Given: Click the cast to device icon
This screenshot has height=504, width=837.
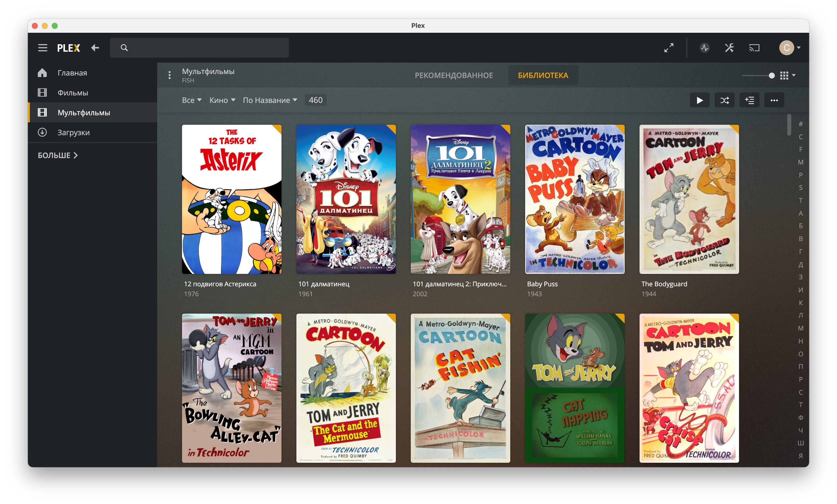Looking at the screenshot, I should (x=754, y=48).
